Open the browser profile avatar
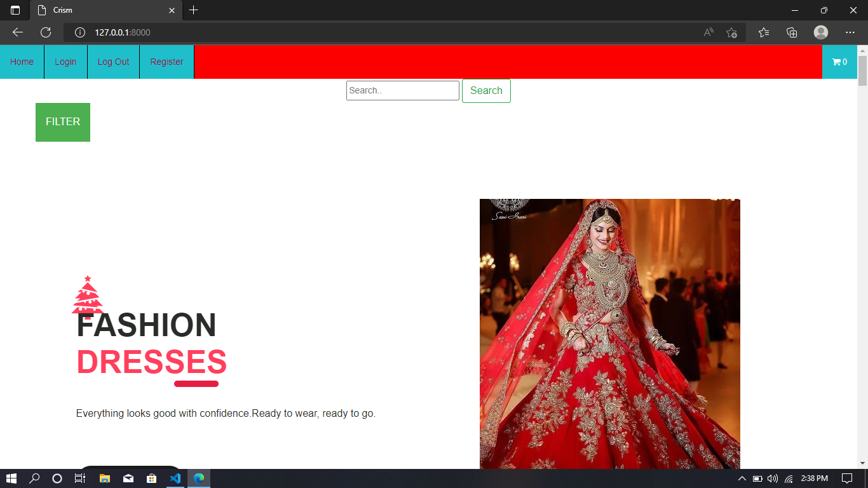Viewport: 868px width, 488px height. (821, 32)
